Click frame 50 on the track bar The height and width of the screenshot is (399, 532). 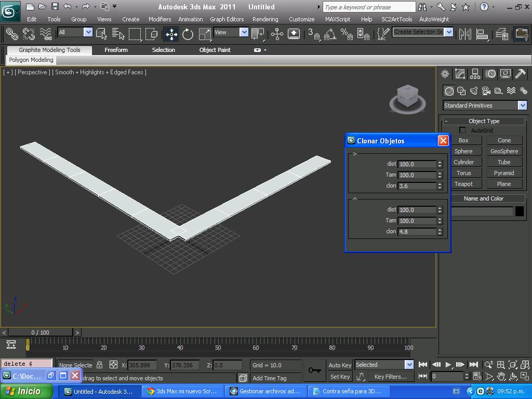(218, 348)
